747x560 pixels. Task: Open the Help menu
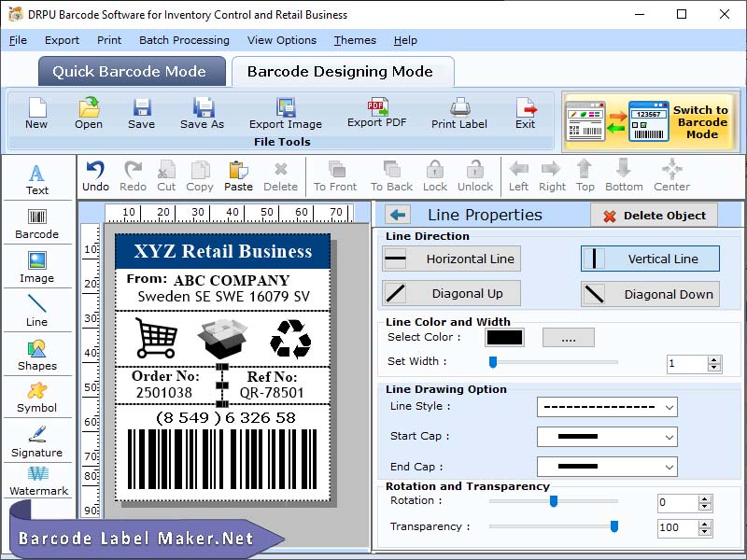[x=405, y=40]
